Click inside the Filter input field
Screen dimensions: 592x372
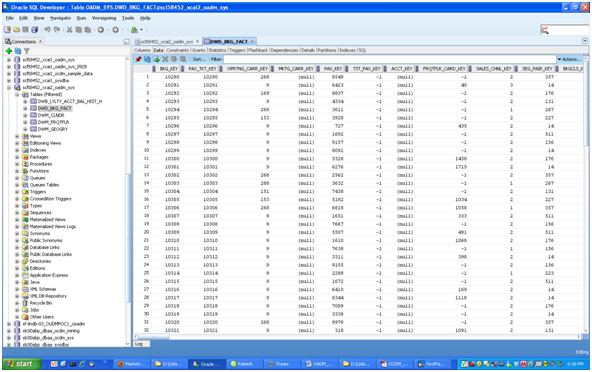coord(389,59)
